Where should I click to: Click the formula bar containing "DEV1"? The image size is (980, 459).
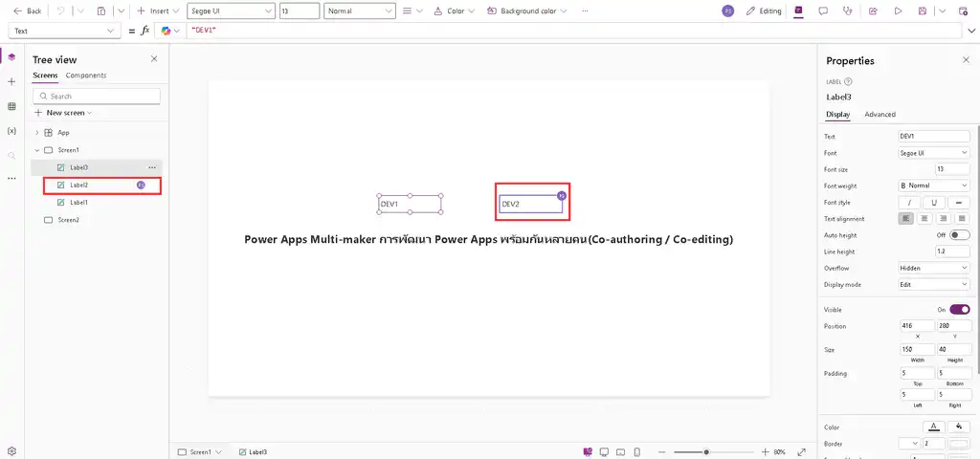(573, 31)
